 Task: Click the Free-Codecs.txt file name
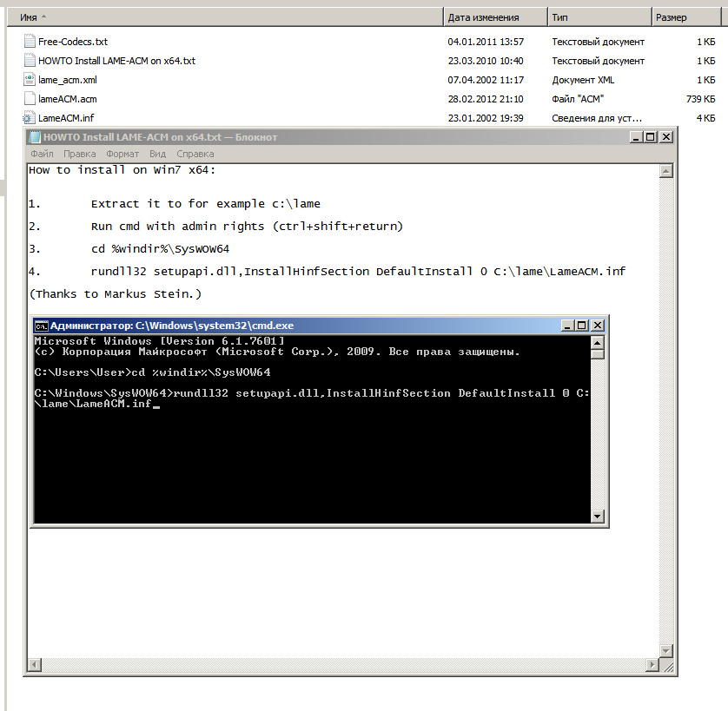click(73, 42)
